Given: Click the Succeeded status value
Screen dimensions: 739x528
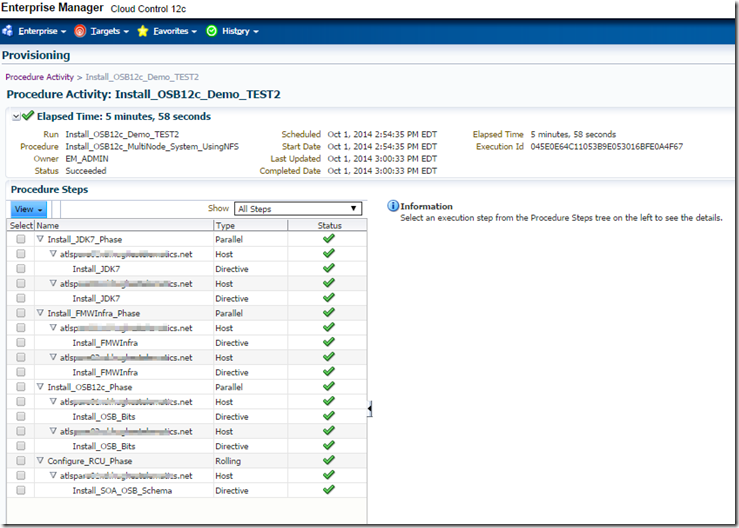Looking at the screenshot, I should click(86, 171).
